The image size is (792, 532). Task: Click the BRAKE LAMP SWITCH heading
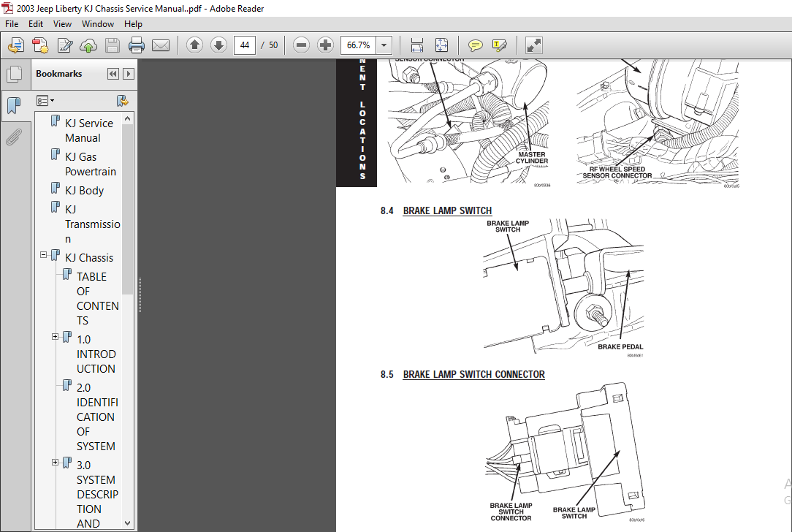447,210
